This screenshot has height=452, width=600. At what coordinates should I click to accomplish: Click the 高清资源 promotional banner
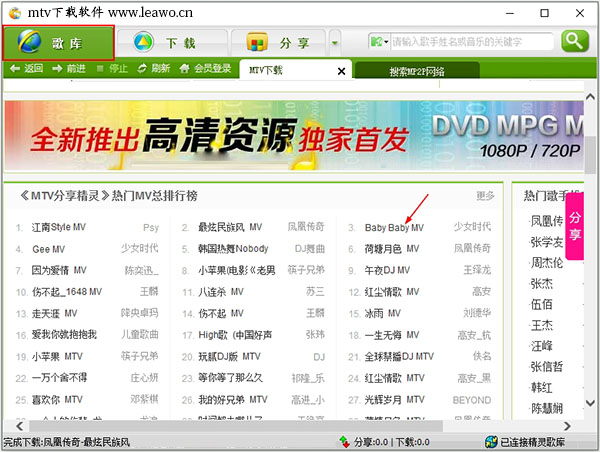click(294, 135)
